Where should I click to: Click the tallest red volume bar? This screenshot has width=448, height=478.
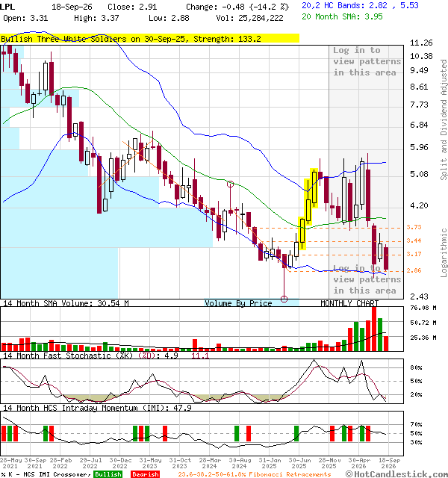(374, 329)
